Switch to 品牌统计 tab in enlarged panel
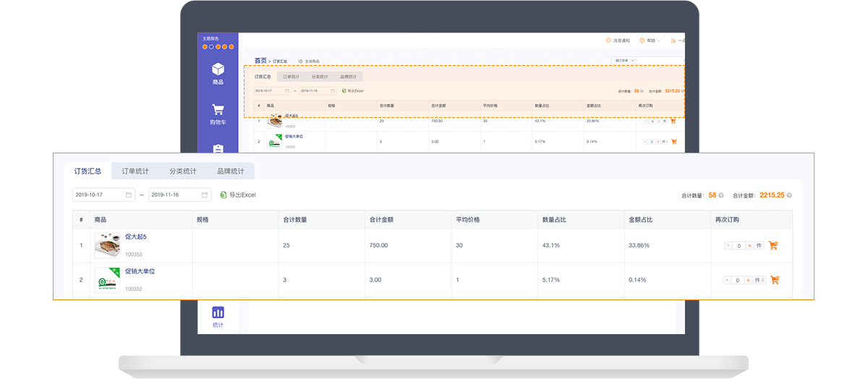This screenshot has height=379, width=868. pos(230,171)
